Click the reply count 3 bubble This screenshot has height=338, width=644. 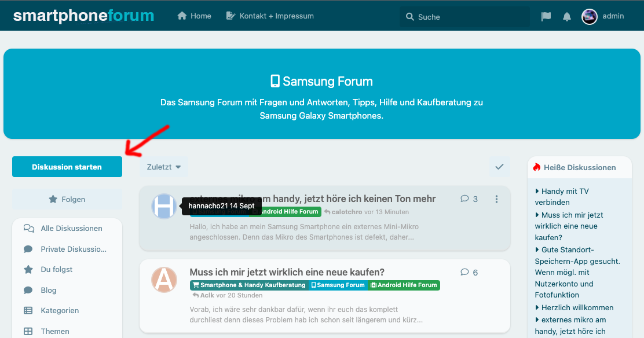pos(469,199)
